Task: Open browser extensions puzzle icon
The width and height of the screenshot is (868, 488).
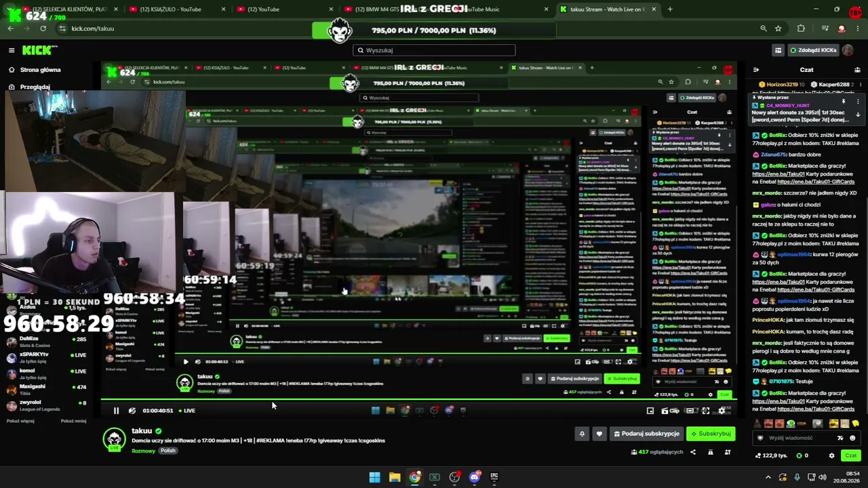Action: 801,28
